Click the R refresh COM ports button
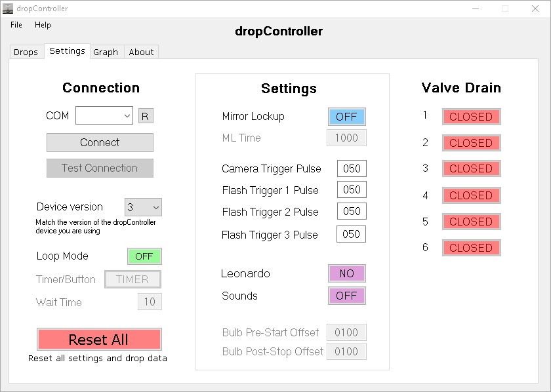The image size is (551, 392). click(x=146, y=116)
